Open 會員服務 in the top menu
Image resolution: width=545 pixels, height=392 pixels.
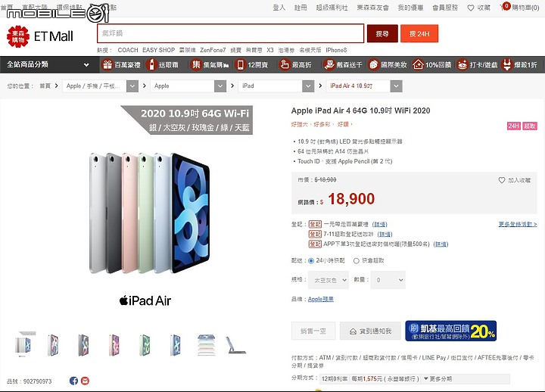[x=445, y=8]
